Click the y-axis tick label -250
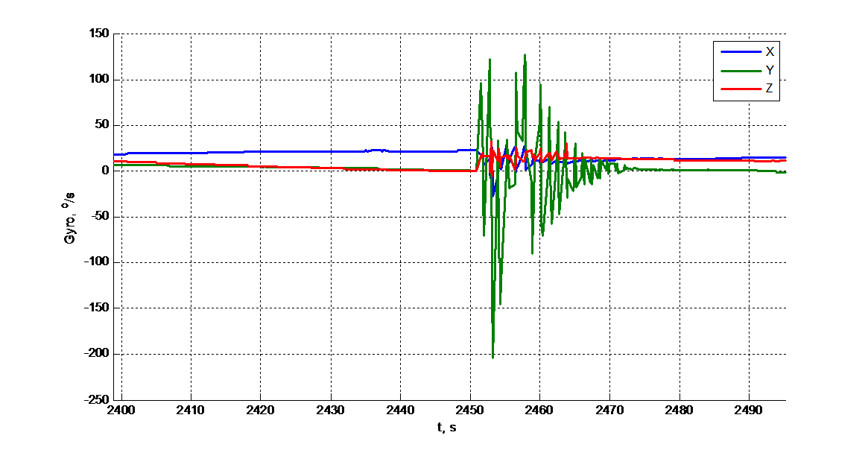Image resolution: width=868 pixels, height=450 pixels. pos(96,399)
